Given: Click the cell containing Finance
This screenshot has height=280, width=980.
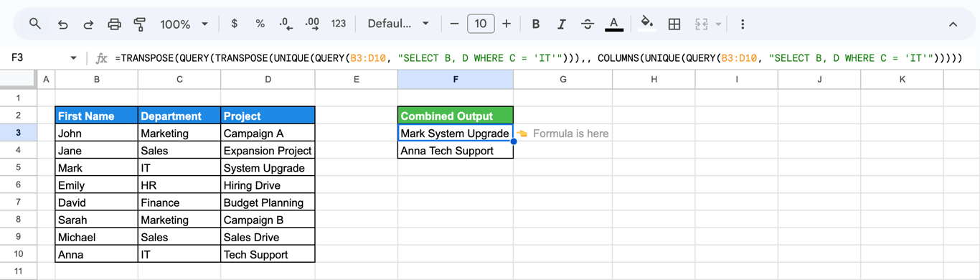Looking at the screenshot, I should [179, 202].
